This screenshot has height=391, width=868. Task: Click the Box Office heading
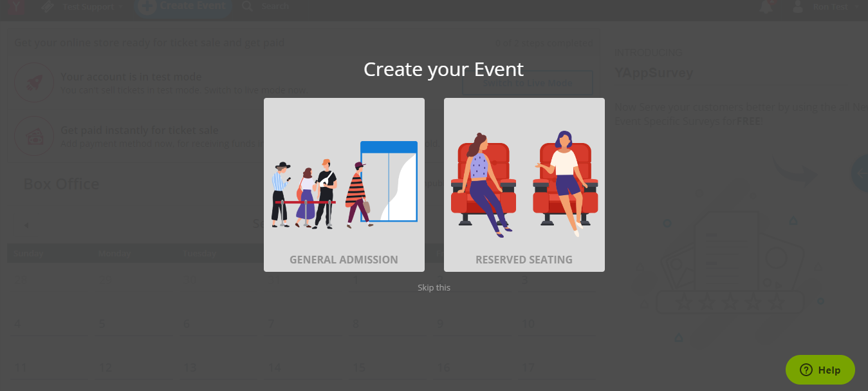(x=61, y=184)
